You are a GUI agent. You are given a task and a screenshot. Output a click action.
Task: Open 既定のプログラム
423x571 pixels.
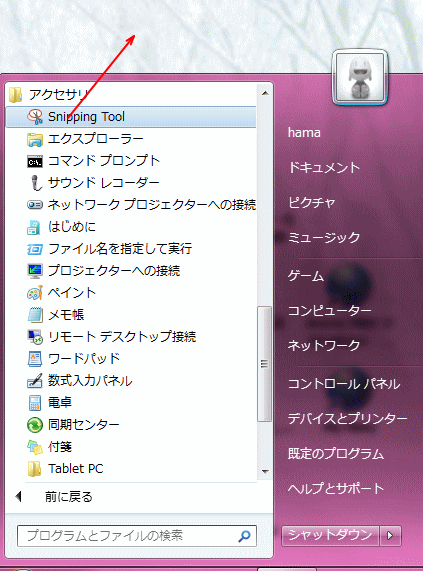[336, 454]
